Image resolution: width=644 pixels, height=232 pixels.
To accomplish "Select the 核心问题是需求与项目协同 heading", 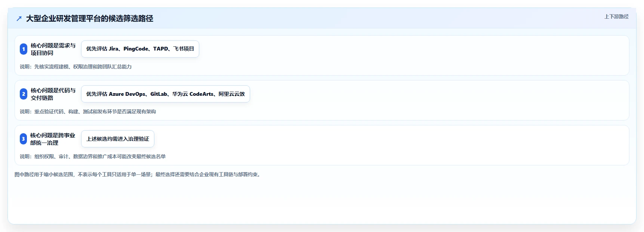I will pos(53,49).
